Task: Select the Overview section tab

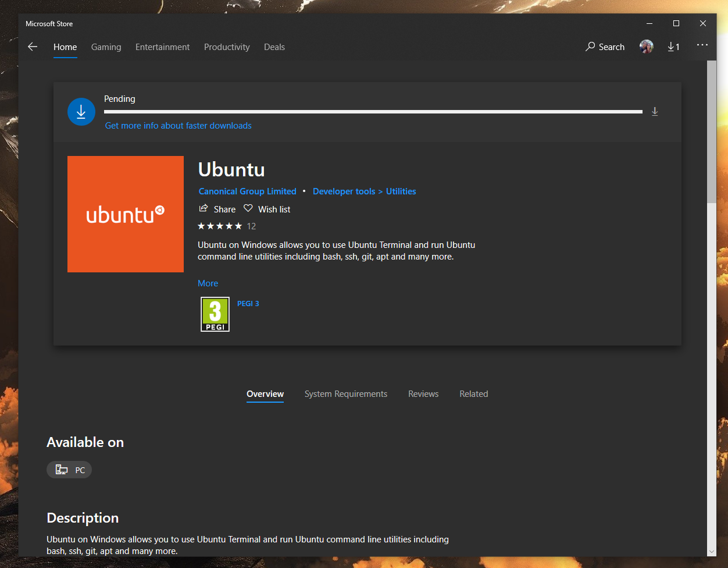Action: [265, 394]
